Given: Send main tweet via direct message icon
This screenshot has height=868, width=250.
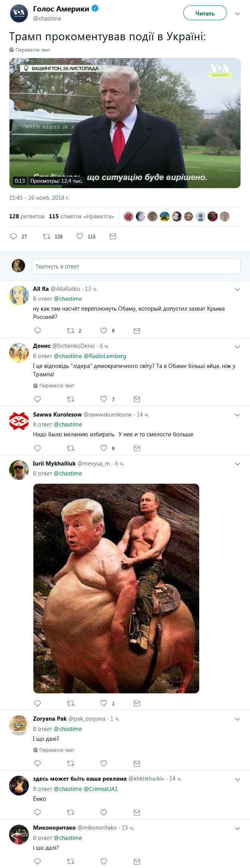Looking at the screenshot, I should [113, 237].
